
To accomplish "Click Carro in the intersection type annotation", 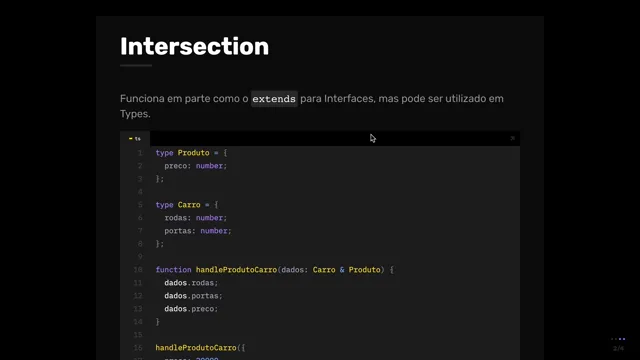I will pyautogui.click(x=324, y=270).
